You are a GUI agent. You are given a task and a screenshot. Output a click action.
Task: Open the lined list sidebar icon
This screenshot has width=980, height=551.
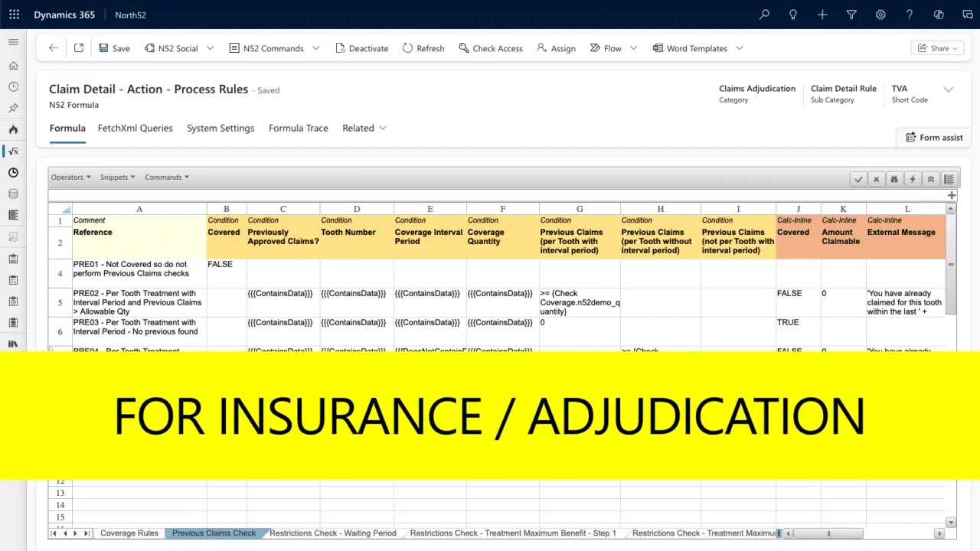point(13,216)
